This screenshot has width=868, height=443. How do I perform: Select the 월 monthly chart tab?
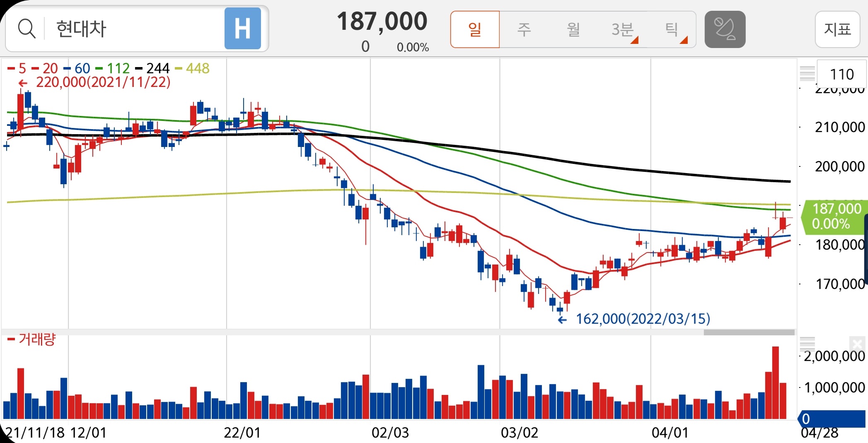573,29
